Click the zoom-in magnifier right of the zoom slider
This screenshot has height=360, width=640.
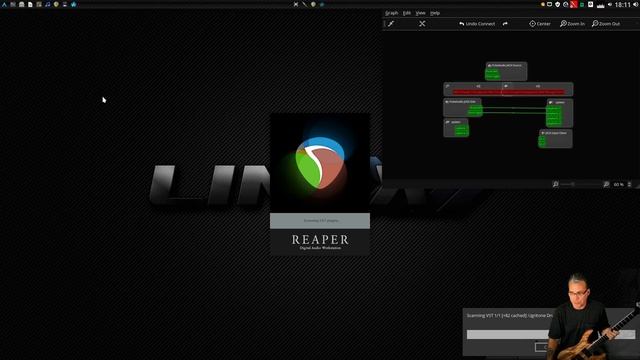(x=606, y=184)
